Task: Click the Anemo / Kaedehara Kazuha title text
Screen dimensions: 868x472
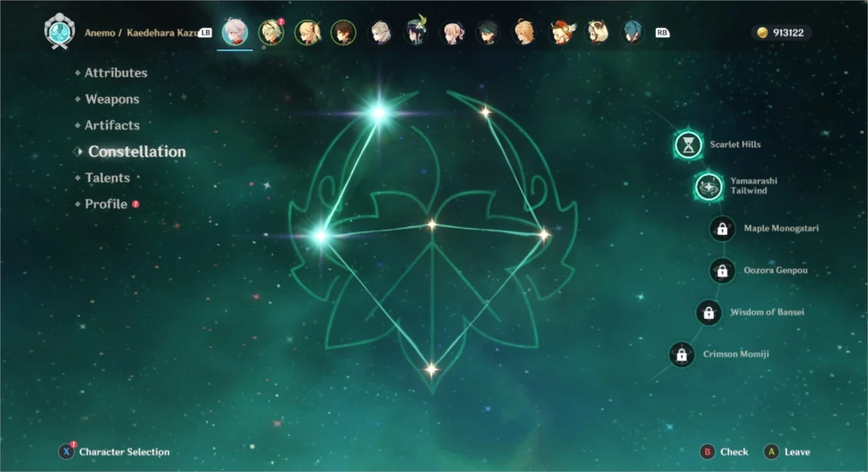Action: (x=141, y=33)
